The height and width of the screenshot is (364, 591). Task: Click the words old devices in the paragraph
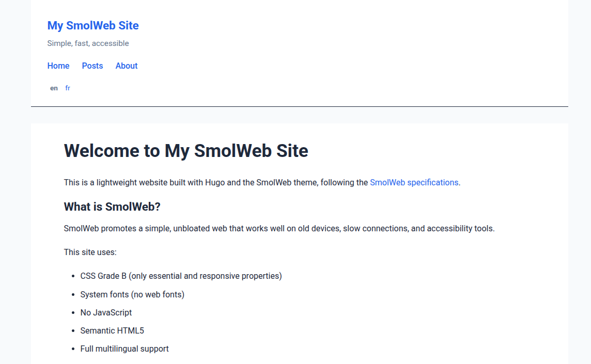tap(317, 228)
